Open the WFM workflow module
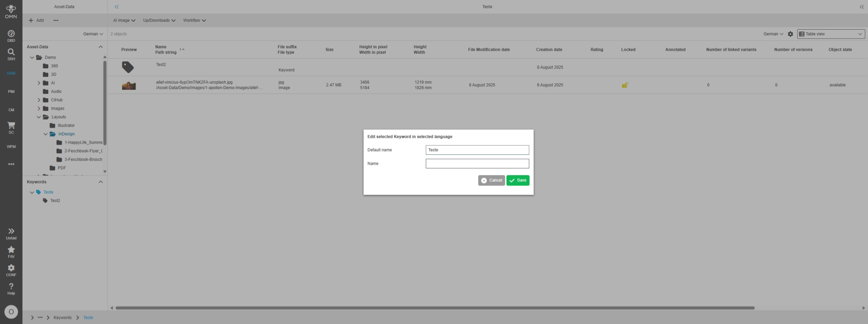This screenshot has height=324, width=868. pyautogui.click(x=11, y=147)
